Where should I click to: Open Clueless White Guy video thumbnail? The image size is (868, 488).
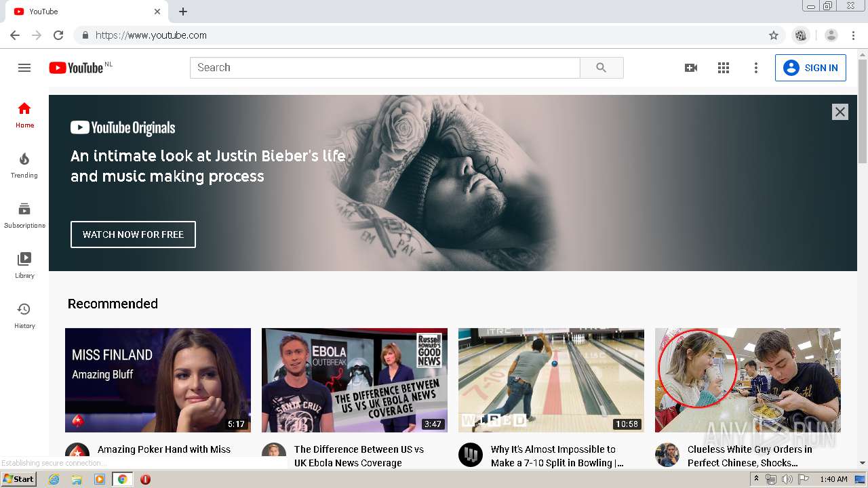coord(748,380)
